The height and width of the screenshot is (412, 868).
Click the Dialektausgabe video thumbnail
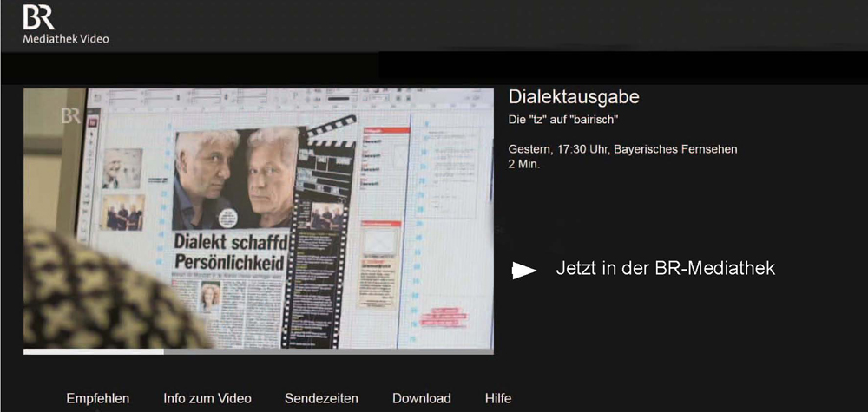(259, 219)
